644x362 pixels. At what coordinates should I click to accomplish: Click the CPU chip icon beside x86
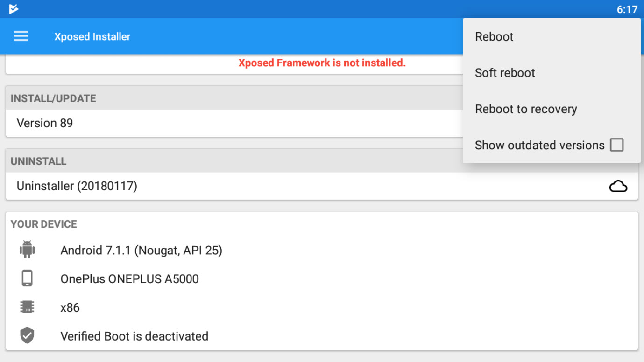pos(27,307)
